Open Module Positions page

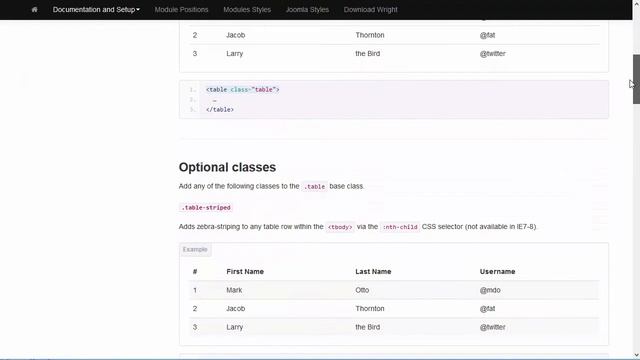(x=181, y=9)
